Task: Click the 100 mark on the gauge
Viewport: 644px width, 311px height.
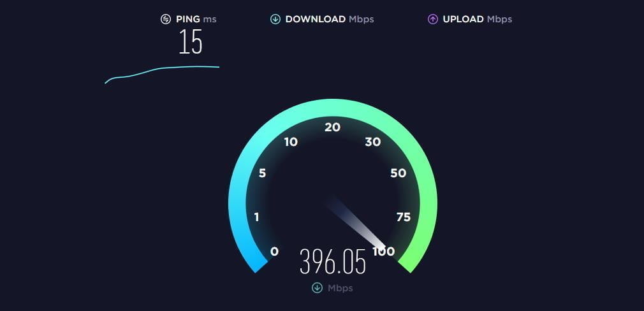Action: 384,251
